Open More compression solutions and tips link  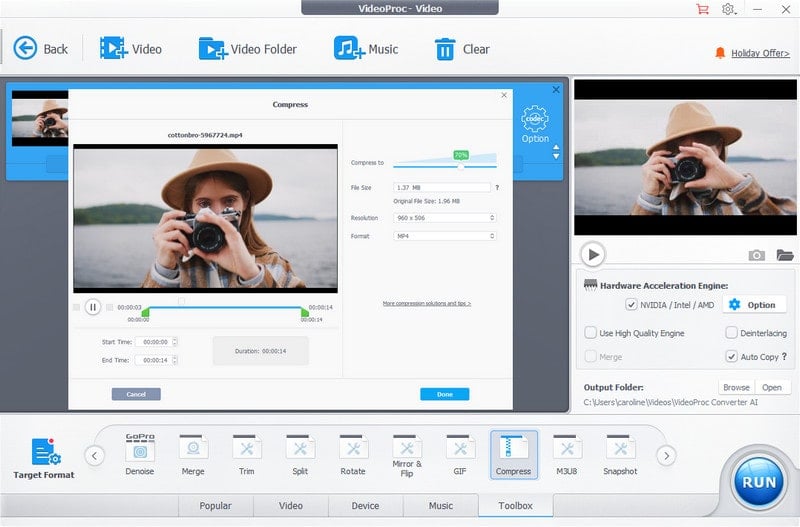pos(427,304)
